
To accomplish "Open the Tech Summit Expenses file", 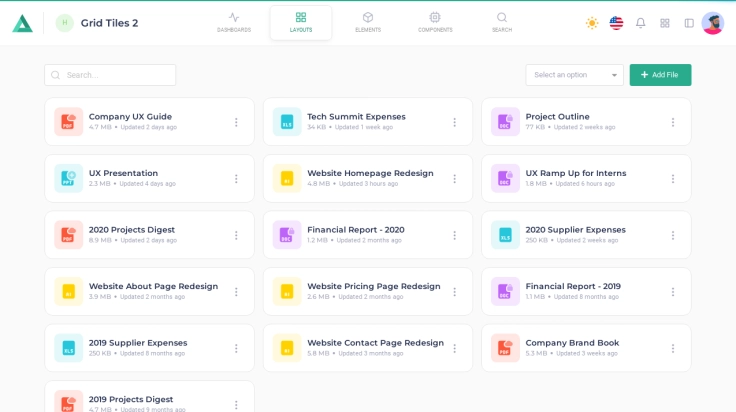I will point(356,117).
